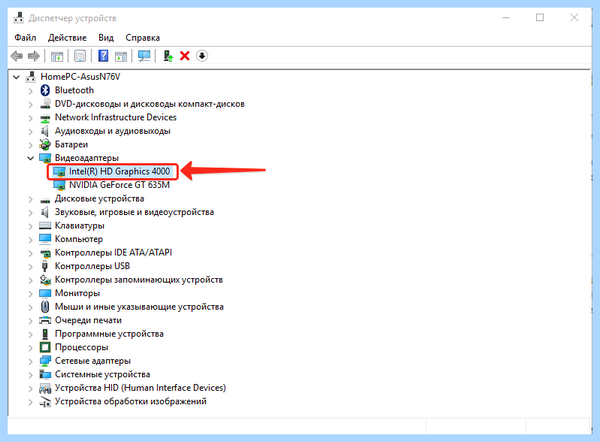Click the red X uninstall device icon

click(184, 56)
